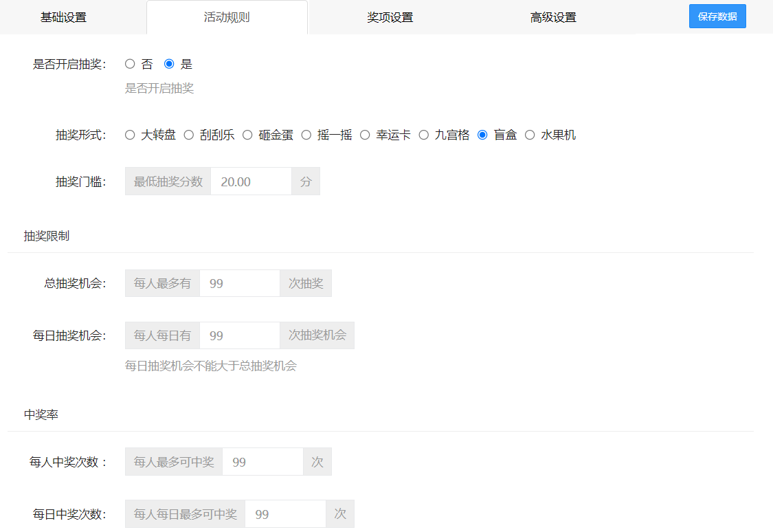773x532 pixels.
Task: Edit the 每日中奖次数 input field
Action: (x=285, y=513)
